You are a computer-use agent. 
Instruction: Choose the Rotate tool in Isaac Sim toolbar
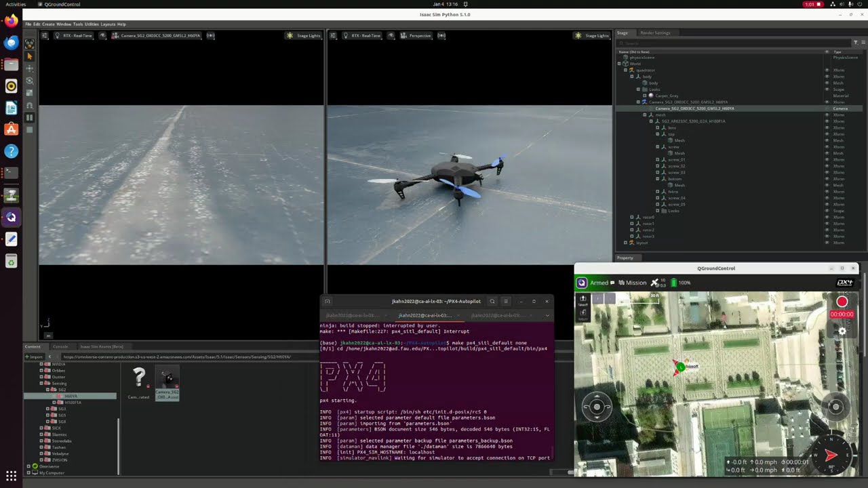[29, 81]
